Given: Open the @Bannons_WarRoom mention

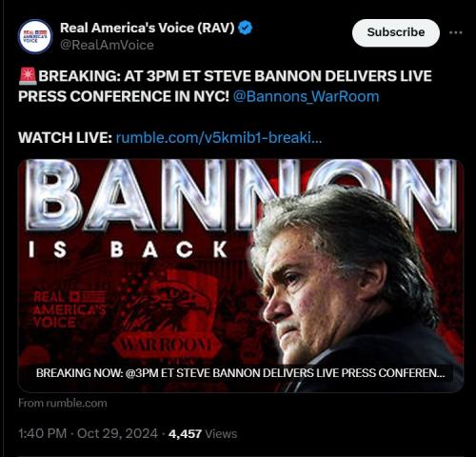Looking at the screenshot, I should point(306,96).
